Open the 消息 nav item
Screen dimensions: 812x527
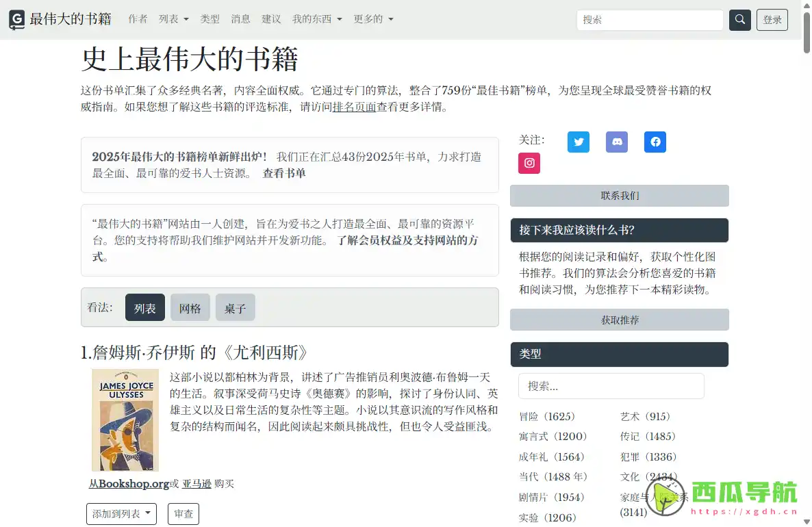pos(240,19)
